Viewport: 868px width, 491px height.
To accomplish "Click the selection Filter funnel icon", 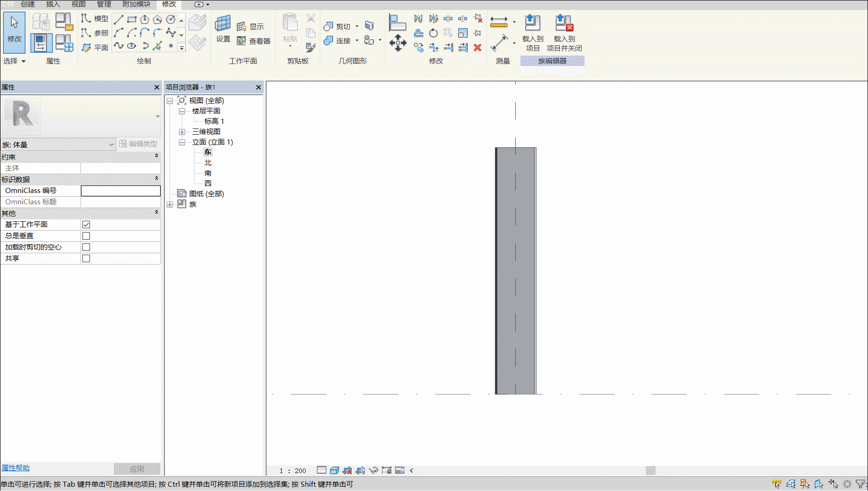I will 860,484.
